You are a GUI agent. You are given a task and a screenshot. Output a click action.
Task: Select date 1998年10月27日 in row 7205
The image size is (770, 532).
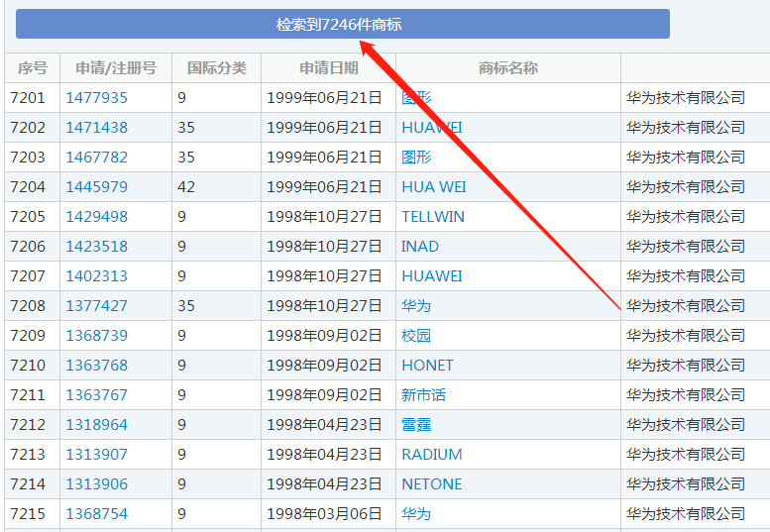pos(324,216)
